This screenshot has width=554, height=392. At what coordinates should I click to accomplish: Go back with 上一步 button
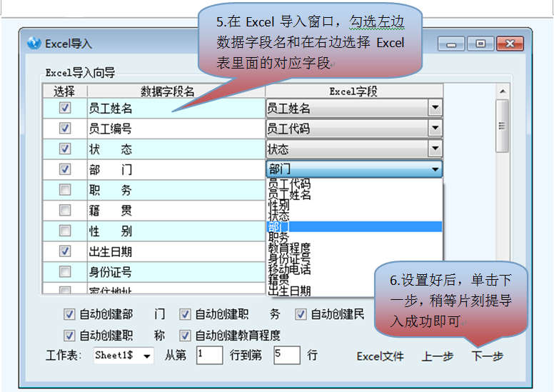click(438, 356)
